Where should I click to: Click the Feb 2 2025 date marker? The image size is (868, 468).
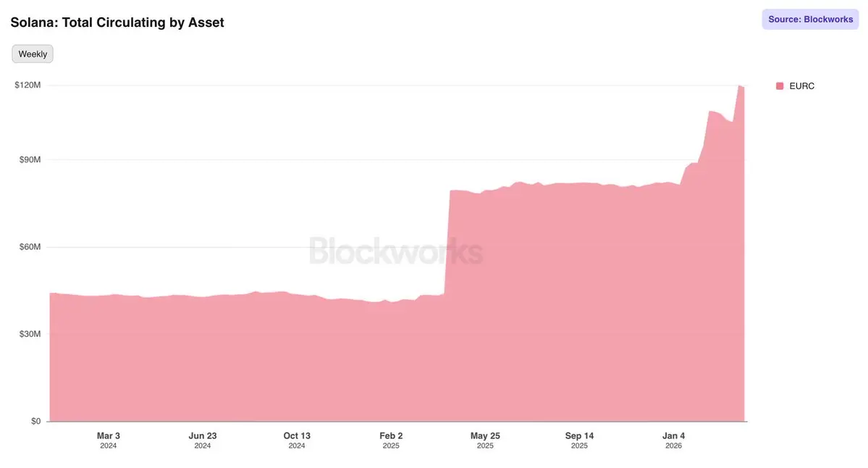click(x=391, y=440)
